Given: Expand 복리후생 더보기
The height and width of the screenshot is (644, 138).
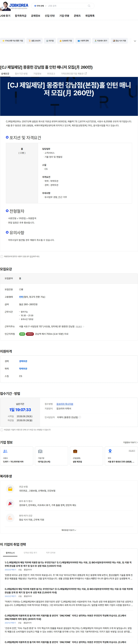Looking at the screenshot, I should [x=69, y=530].
